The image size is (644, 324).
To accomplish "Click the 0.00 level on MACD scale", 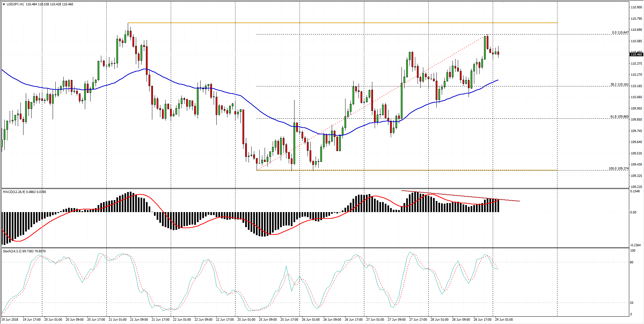I will (x=633, y=212).
